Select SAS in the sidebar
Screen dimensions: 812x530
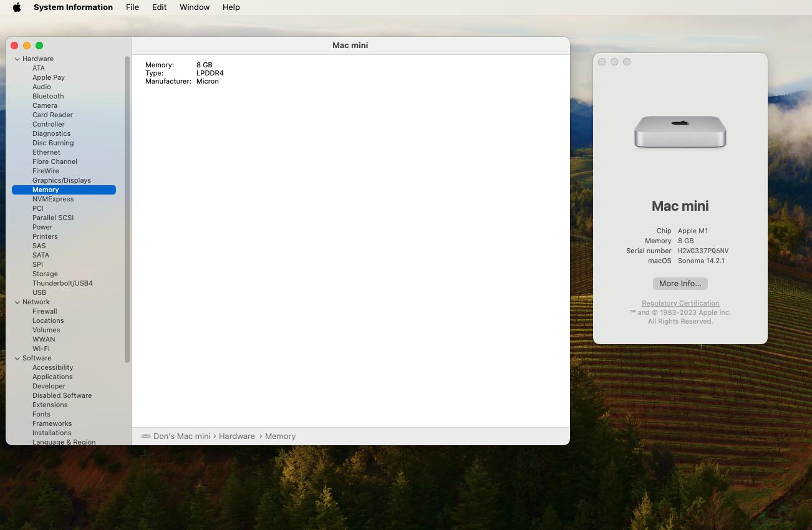(39, 246)
